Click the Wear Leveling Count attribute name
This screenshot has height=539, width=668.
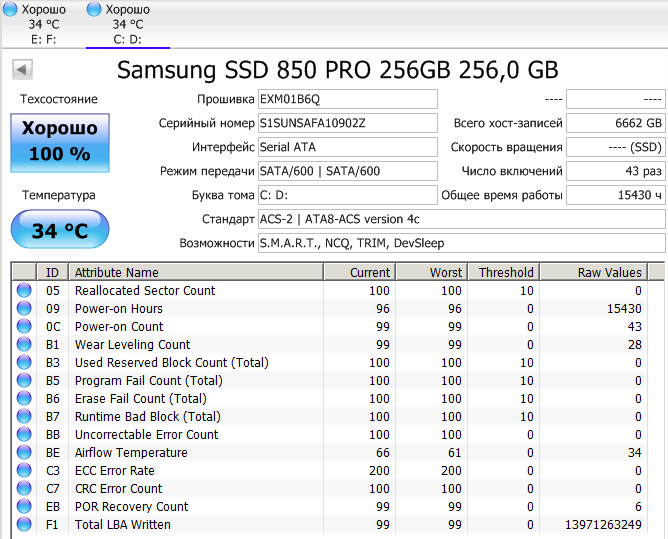[x=132, y=344]
